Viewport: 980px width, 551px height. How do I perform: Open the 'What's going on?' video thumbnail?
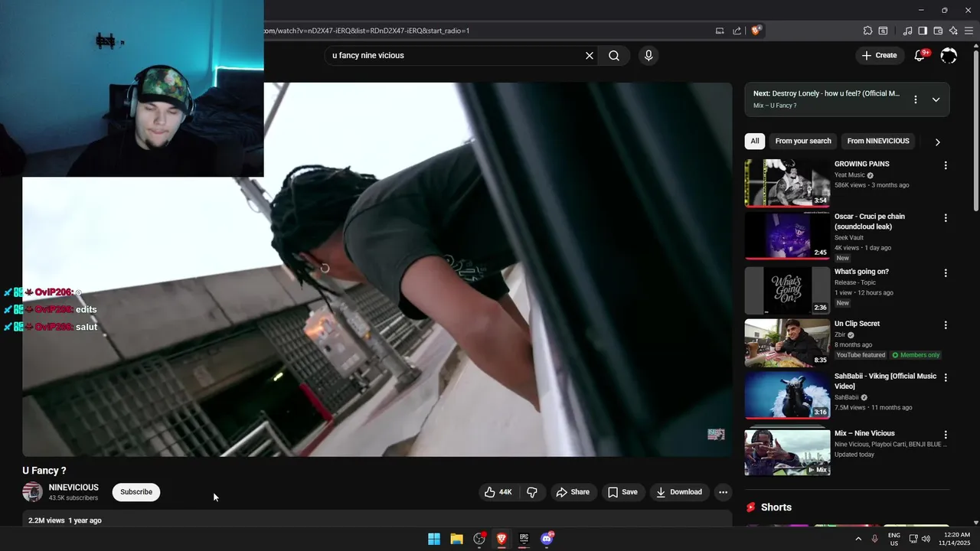coord(787,290)
